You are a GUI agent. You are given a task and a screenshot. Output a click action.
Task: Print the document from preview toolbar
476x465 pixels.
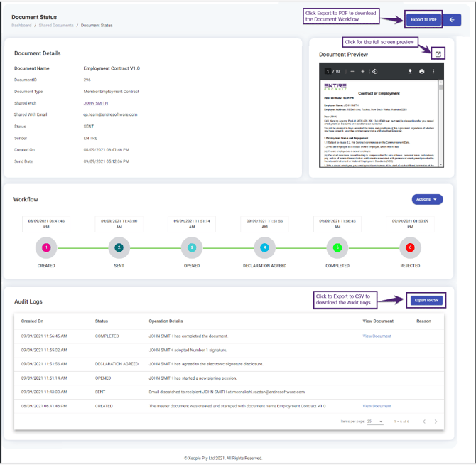point(421,72)
